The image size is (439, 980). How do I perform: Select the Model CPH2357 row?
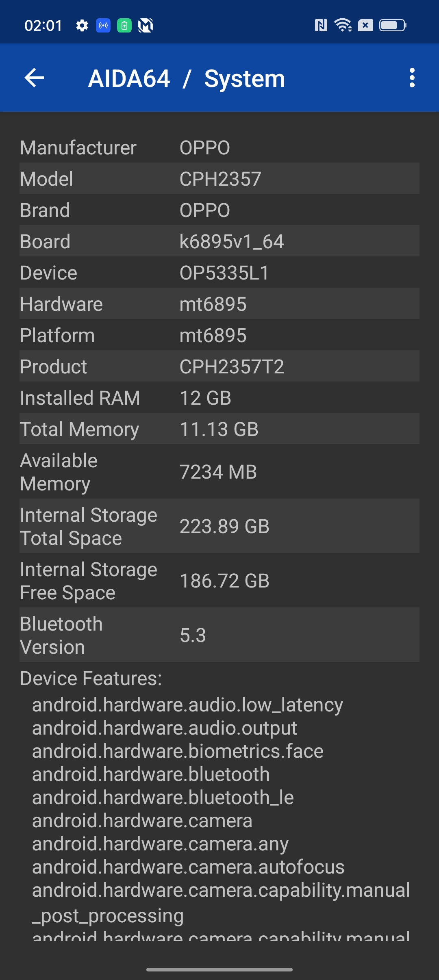click(x=219, y=179)
